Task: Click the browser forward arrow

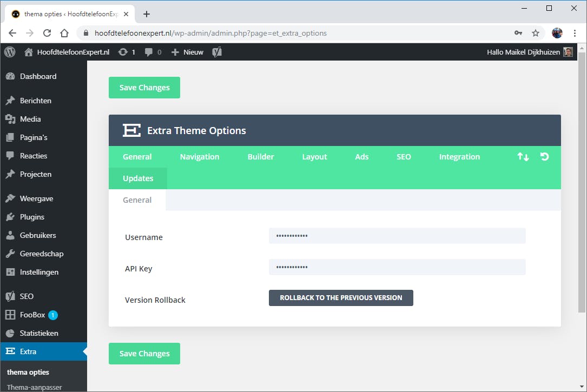Action: (30, 33)
